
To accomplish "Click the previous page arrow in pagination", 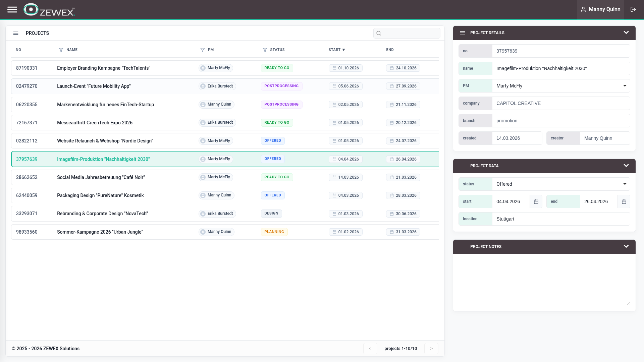I will point(370,348).
